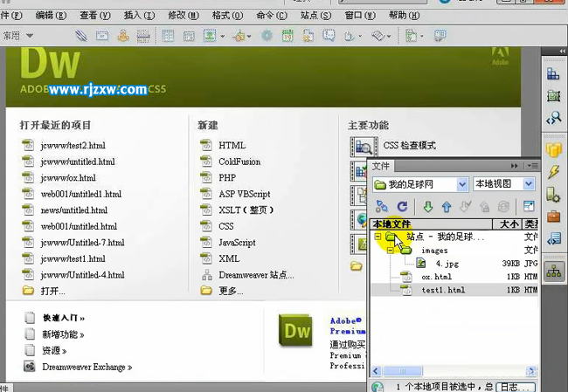
Task: Open the 插入(I) menu
Action: [x=139, y=16]
